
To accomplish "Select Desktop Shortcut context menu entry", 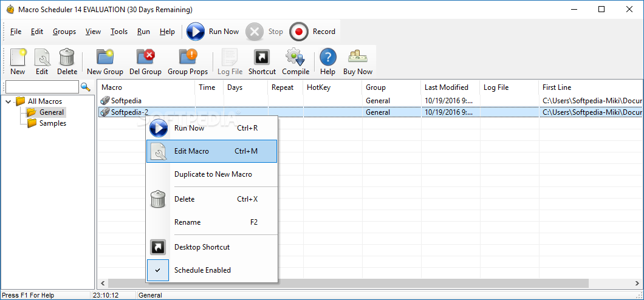I will 211,247.
